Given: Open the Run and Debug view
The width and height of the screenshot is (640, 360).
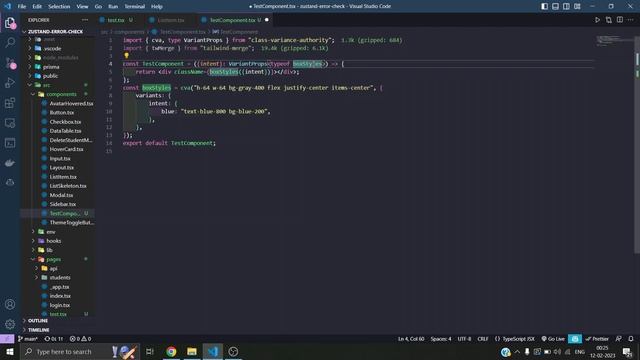Looking at the screenshot, I should [10, 83].
